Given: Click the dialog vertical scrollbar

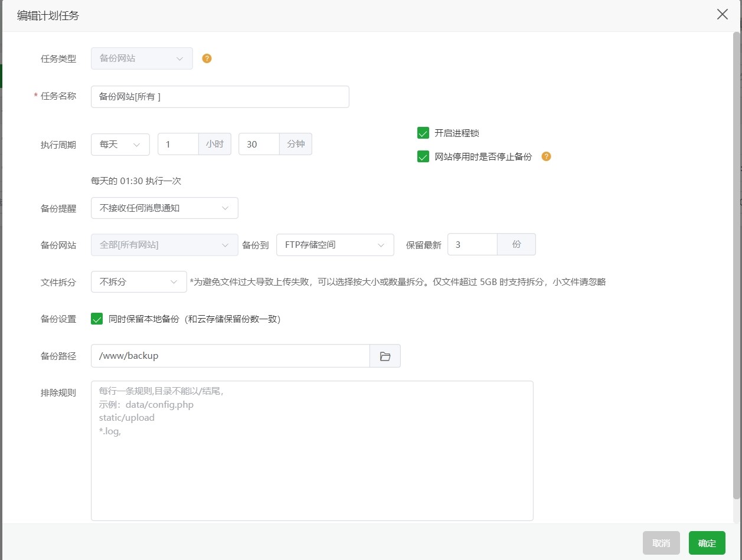Looking at the screenshot, I should tap(737, 266).
